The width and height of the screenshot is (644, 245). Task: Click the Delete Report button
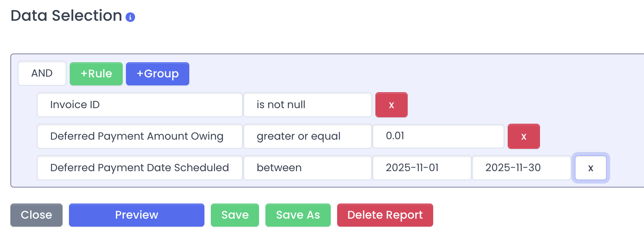(385, 215)
